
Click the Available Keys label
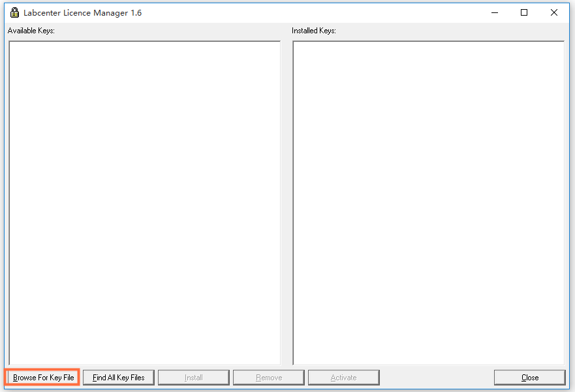tap(31, 31)
